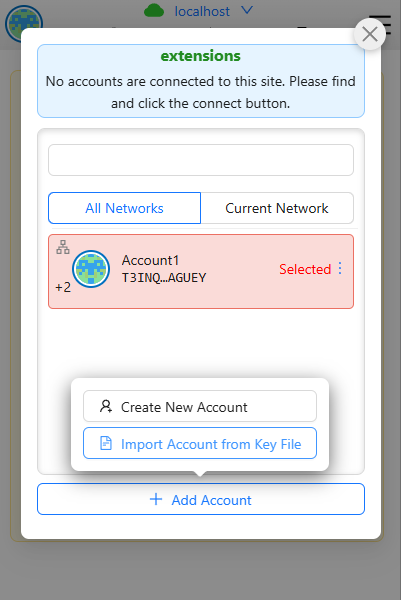Expand the localhost network dropdown chevron
The width and height of the screenshot is (401, 600).
pos(247,10)
